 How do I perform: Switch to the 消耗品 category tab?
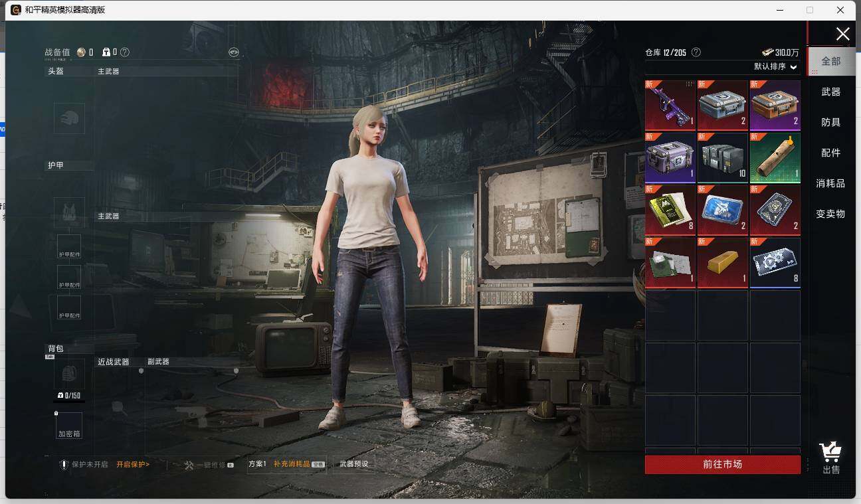pyautogui.click(x=831, y=183)
